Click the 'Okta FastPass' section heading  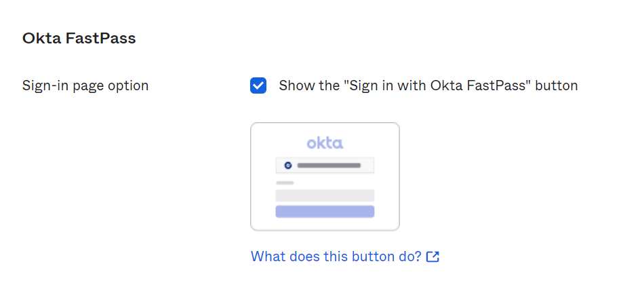(x=79, y=39)
